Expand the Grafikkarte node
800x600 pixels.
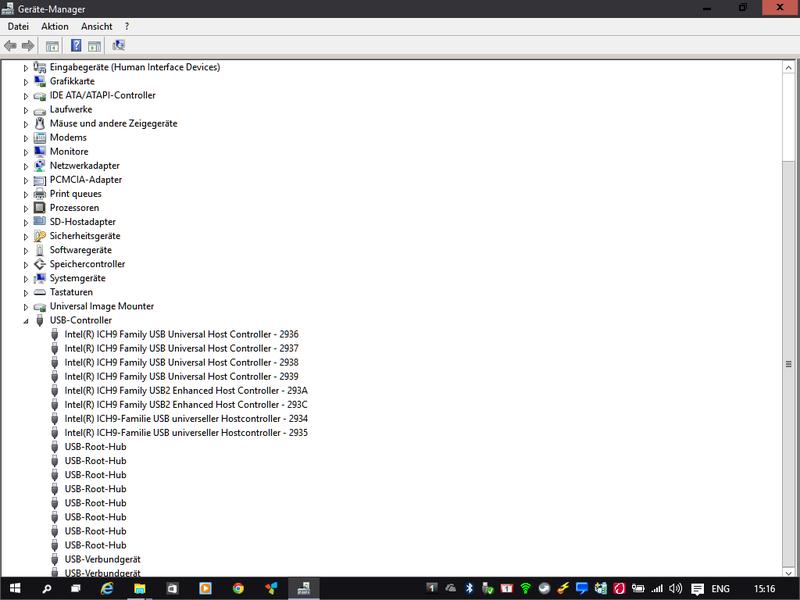(x=26, y=82)
